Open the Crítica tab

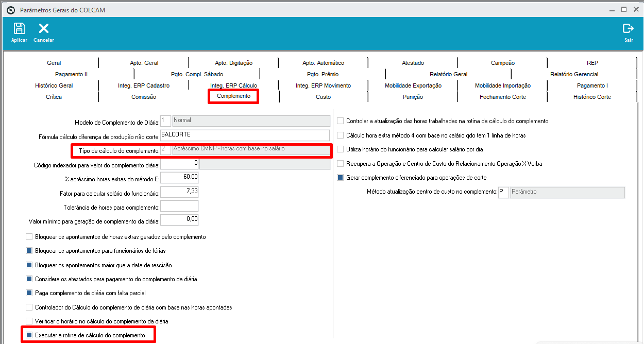coord(54,97)
